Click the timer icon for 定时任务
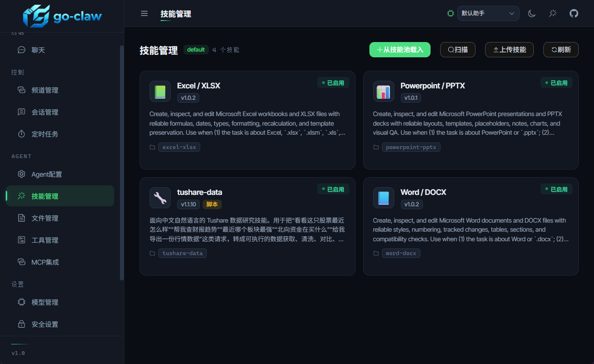The height and width of the screenshot is (364, 594). click(x=22, y=134)
